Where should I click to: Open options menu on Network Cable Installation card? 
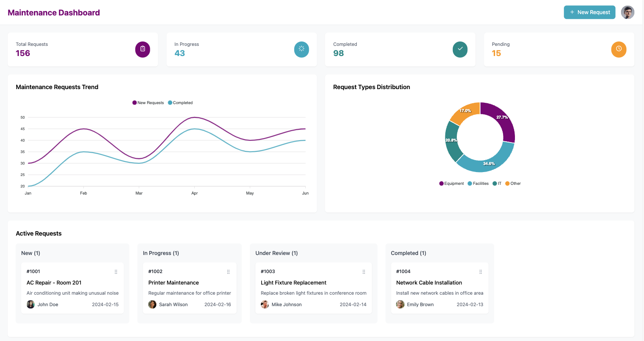(x=480, y=272)
